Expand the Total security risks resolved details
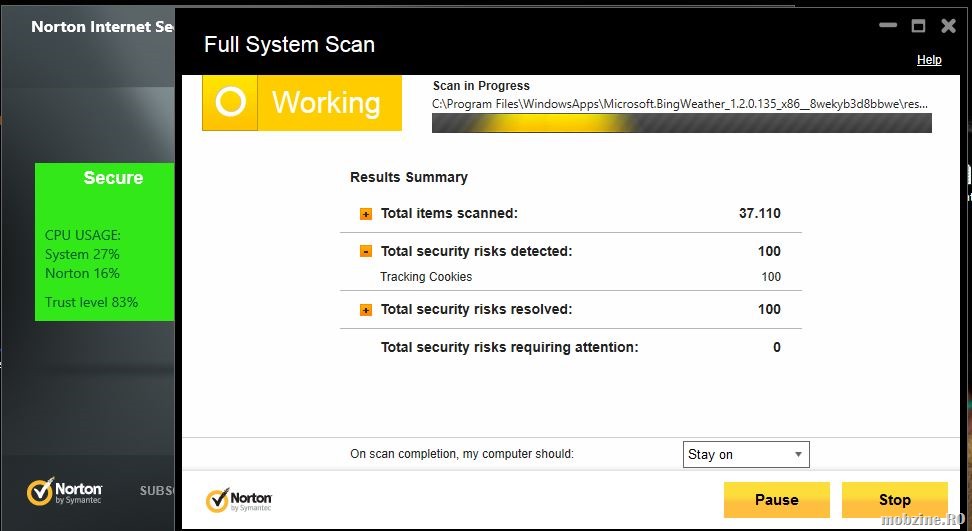972x531 pixels. (x=366, y=310)
